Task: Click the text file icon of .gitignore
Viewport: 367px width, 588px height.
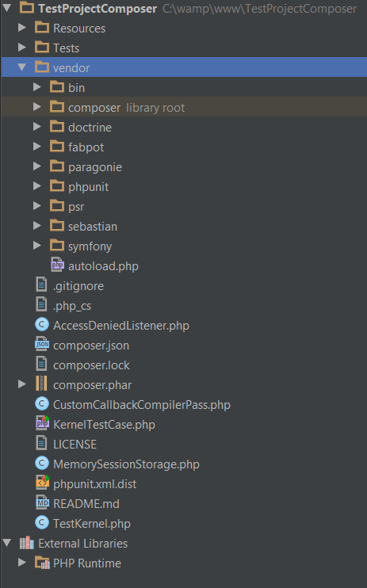Action: pos(41,284)
